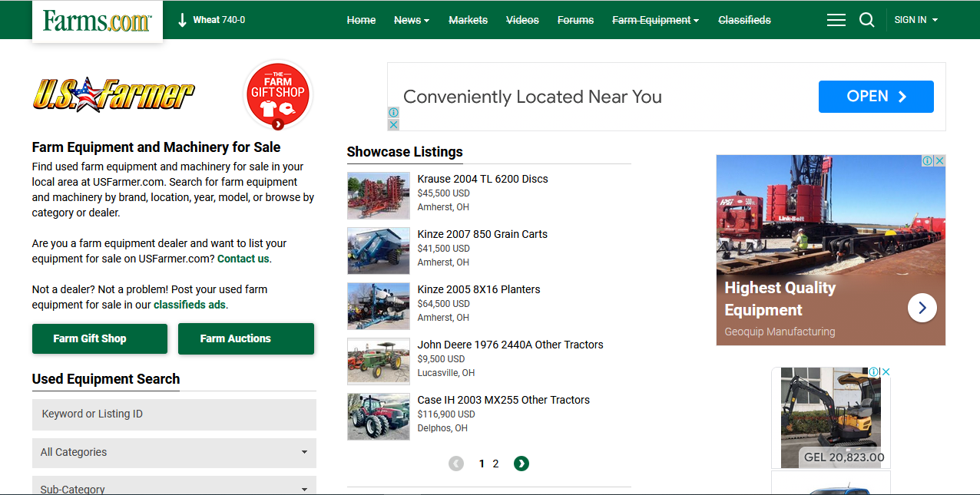Close the Geoquip ad X icon
Viewport: 980px width, 495px height.
point(939,161)
